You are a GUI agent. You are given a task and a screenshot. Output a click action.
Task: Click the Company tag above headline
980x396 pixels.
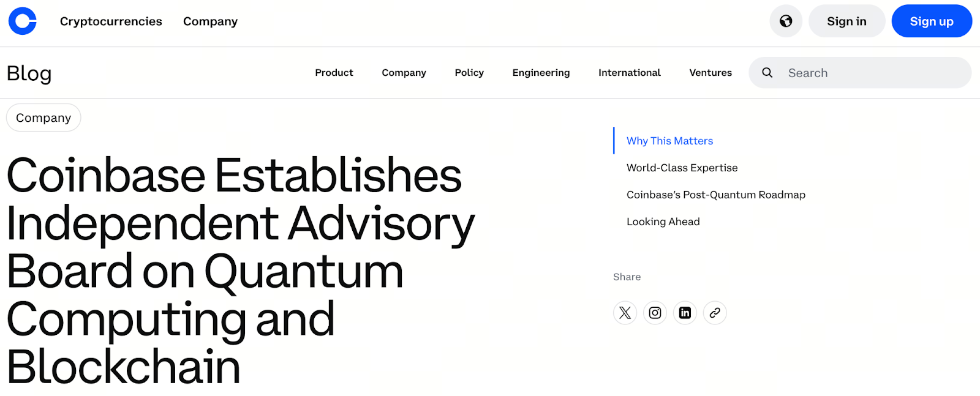click(43, 118)
